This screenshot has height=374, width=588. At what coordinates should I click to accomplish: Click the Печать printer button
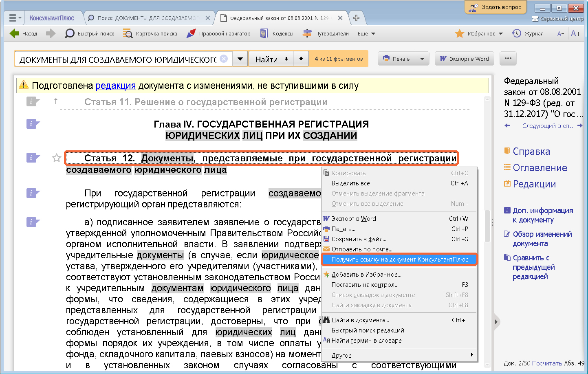(x=396, y=59)
